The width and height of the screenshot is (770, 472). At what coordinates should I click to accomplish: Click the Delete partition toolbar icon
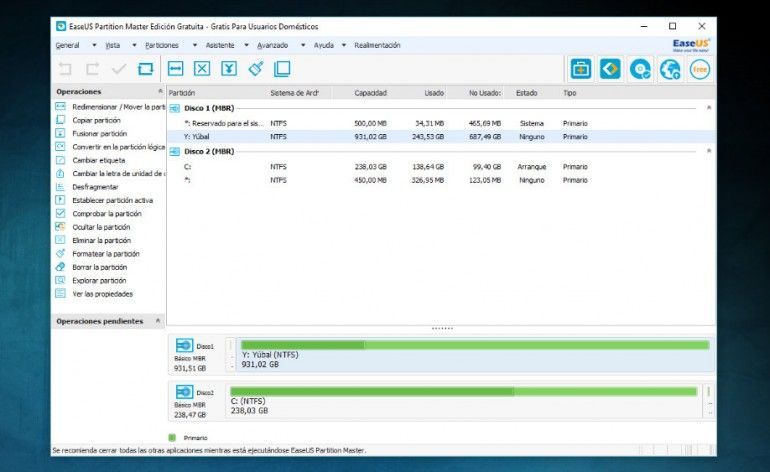click(202, 69)
